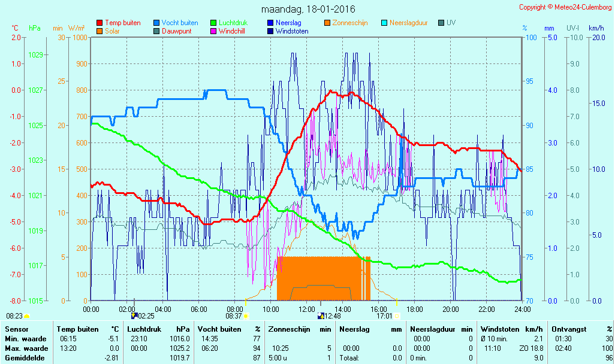Click the sunset icon next to 17:01
Image resolution: width=615 pixels, height=364 pixels.
point(397,316)
